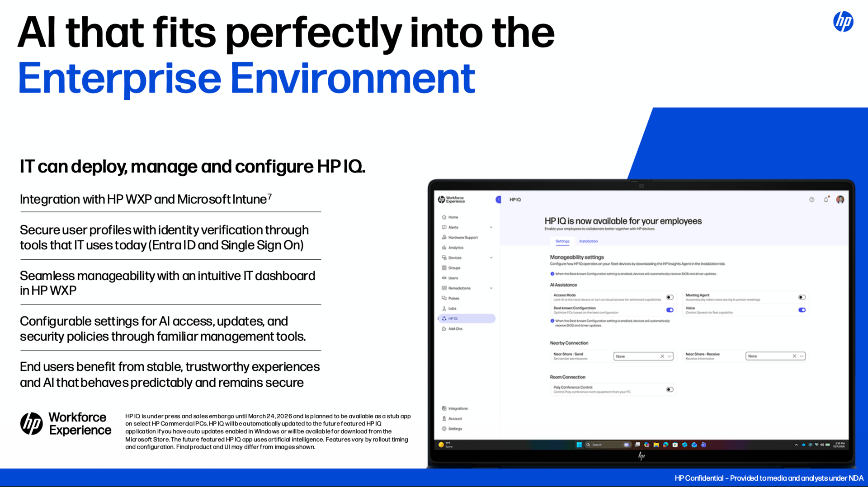
Task: Open the Groups panel
Action: pos(454,267)
